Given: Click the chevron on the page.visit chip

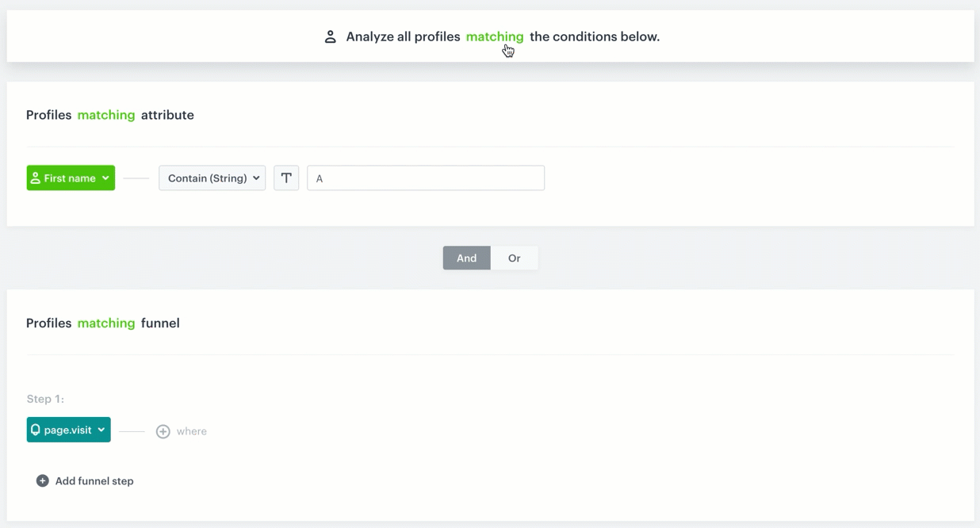Looking at the screenshot, I should [100, 429].
